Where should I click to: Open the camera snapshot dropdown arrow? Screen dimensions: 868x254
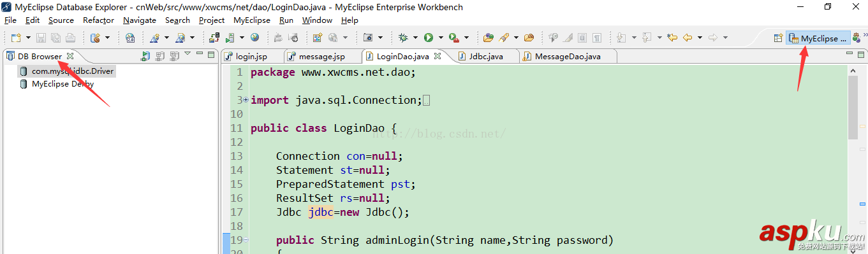(x=380, y=38)
